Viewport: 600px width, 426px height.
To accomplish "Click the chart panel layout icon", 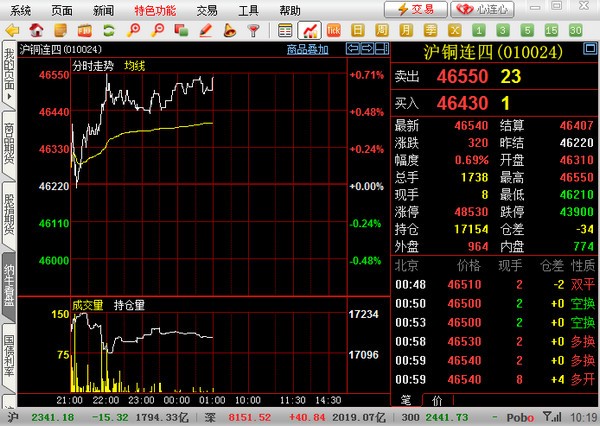I will coord(382,49).
